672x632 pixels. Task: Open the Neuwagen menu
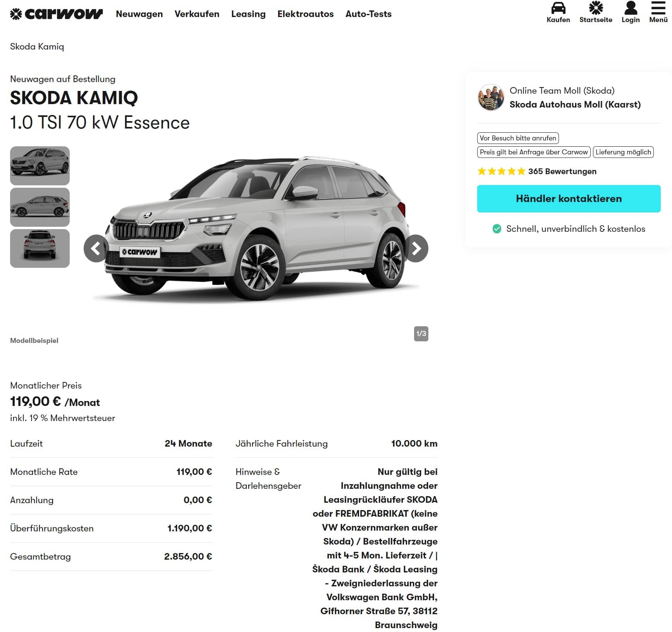[139, 14]
